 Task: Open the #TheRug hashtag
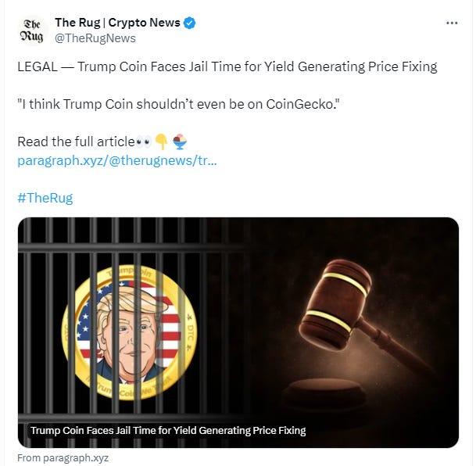coord(45,198)
